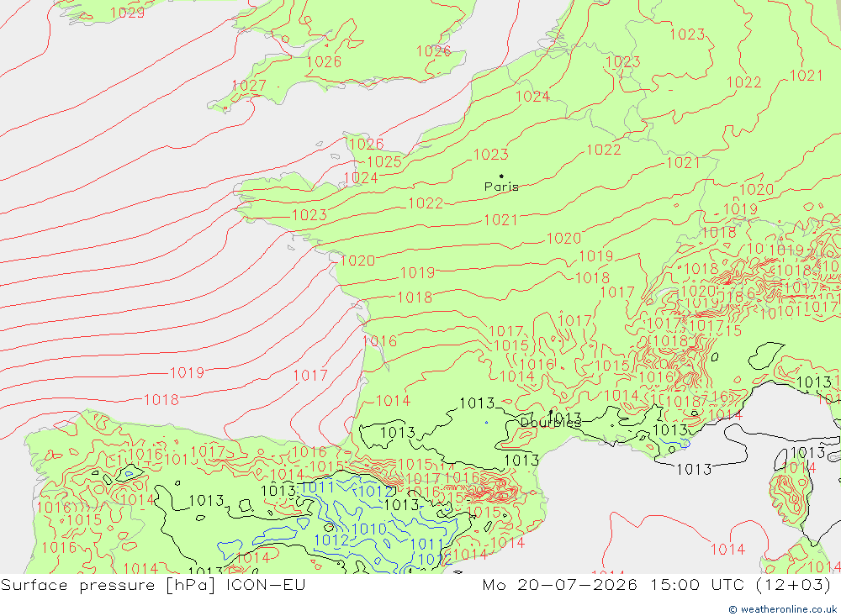Click the 1018 isobar label over the Atlantic

(x=161, y=399)
